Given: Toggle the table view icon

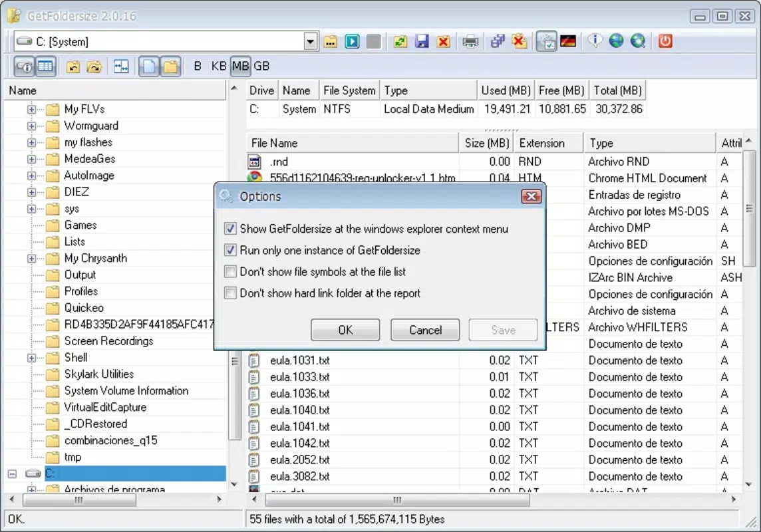Looking at the screenshot, I should (46, 66).
